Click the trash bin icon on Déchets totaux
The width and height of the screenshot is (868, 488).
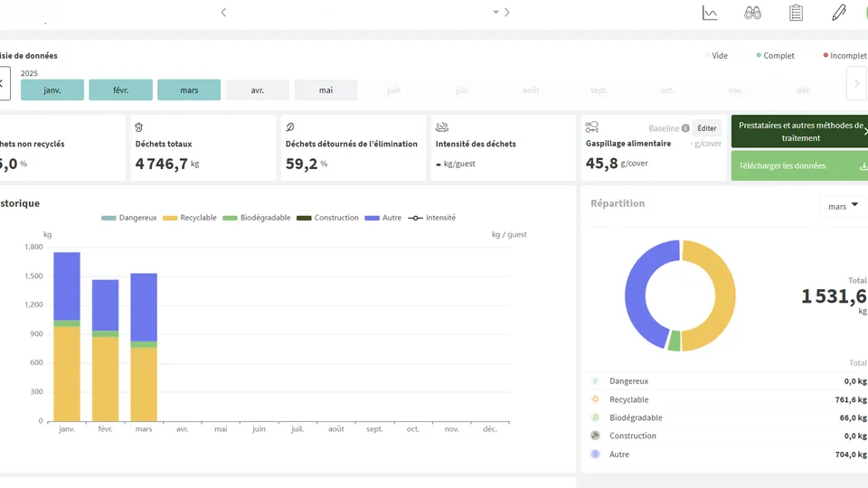coord(139,127)
